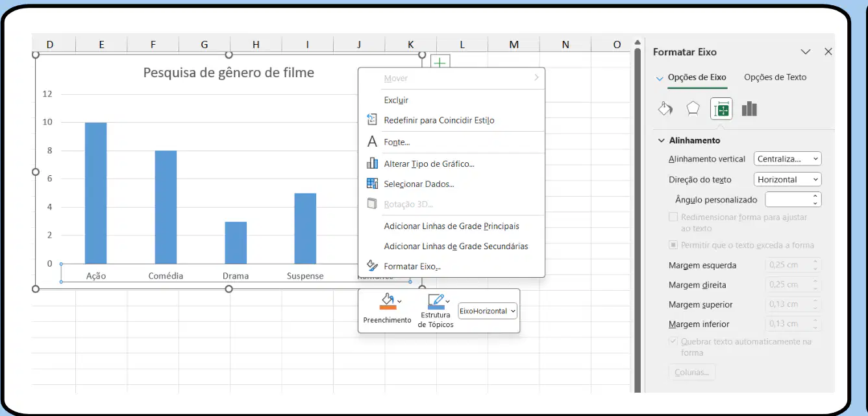Open Direção do texto dropdown

coord(787,180)
